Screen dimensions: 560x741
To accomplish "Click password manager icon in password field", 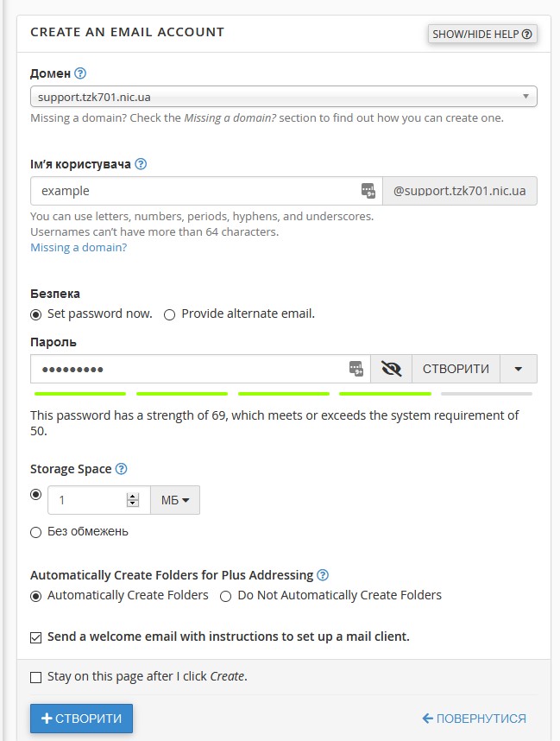I will click(356, 369).
